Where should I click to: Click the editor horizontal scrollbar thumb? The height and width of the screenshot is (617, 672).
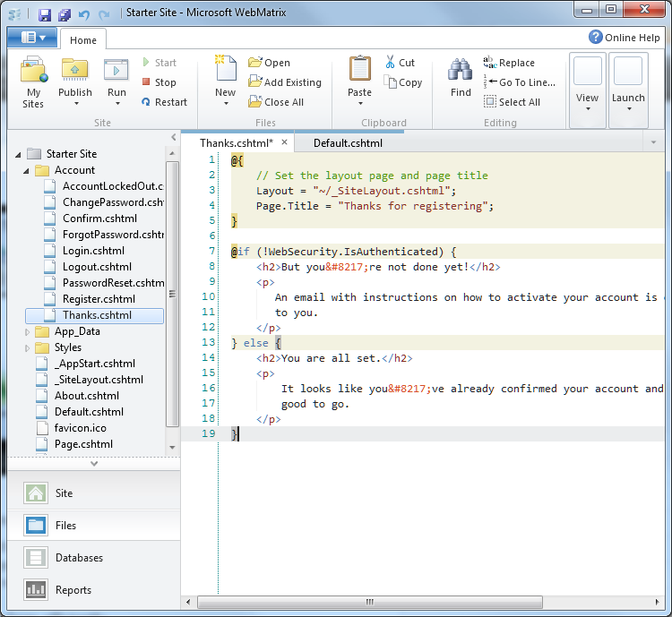[369, 602]
